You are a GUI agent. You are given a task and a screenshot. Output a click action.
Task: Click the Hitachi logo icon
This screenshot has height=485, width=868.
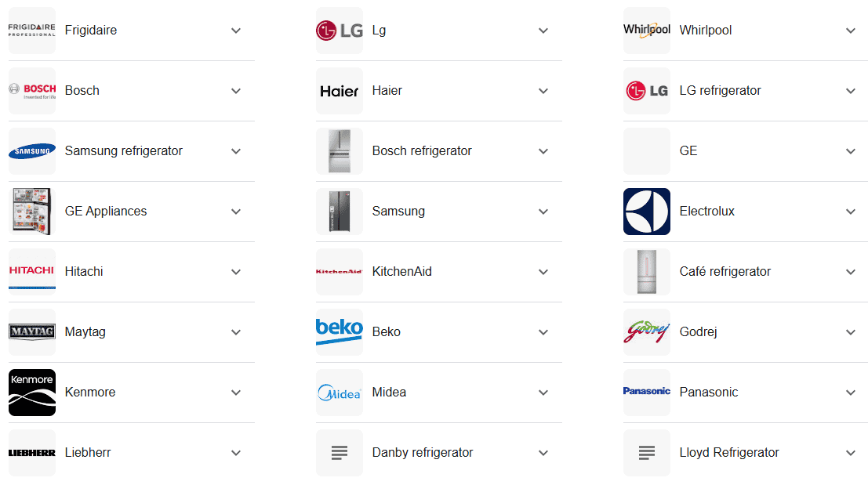[x=32, y=272]
